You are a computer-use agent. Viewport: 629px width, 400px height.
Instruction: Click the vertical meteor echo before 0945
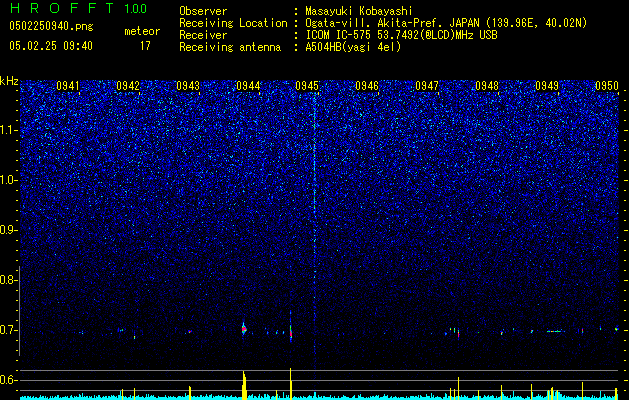[291, 327]
